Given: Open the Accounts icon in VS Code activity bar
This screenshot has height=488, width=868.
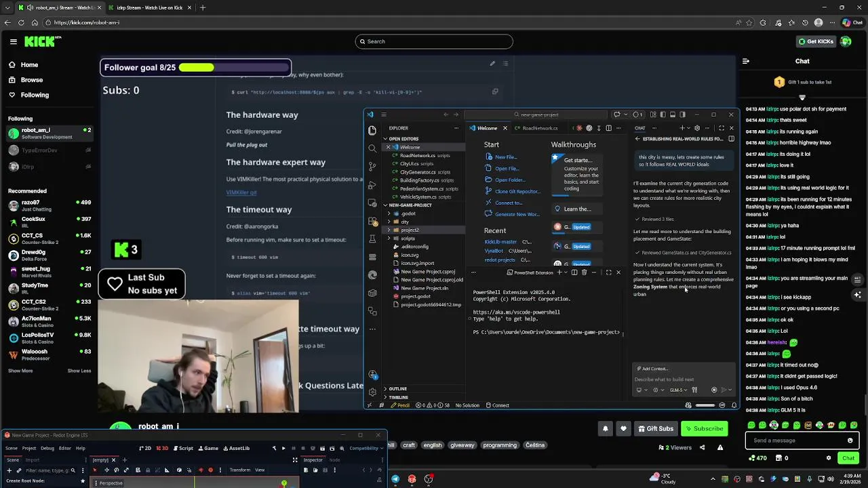Looking at the screenshot, I should pyautogui.click(x=372, y=374).
